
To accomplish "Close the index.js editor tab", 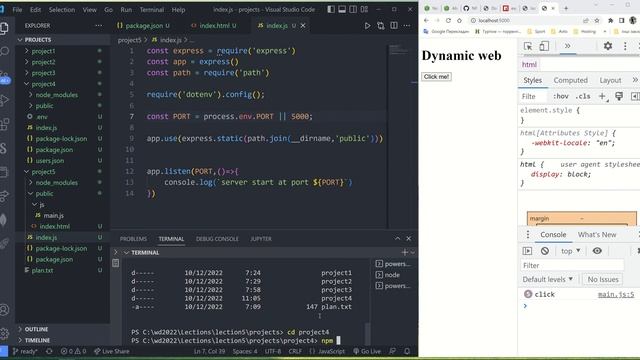I will (x=303, y=26).
